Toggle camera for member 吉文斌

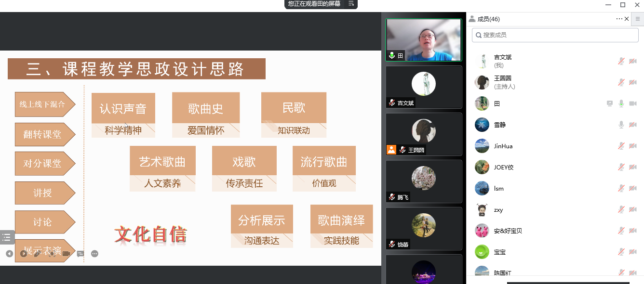point(633,61)
